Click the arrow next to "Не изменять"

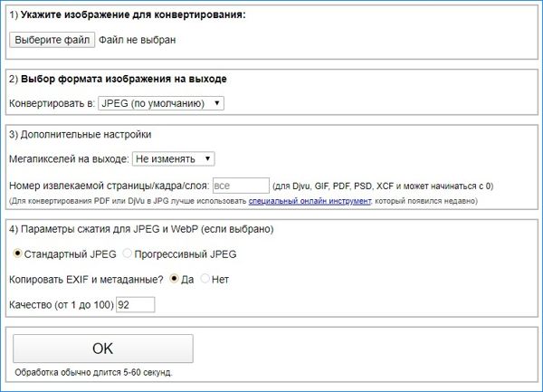tap(207, 159)
